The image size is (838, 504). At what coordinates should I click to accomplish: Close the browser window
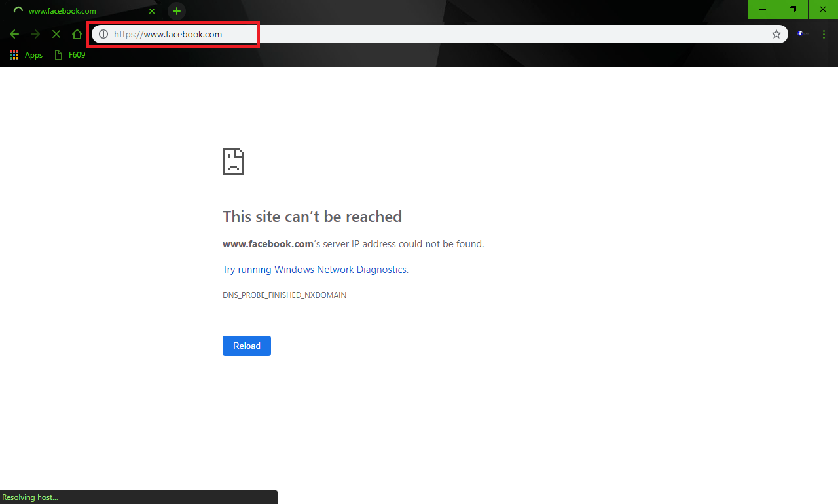tap(823, 9)
